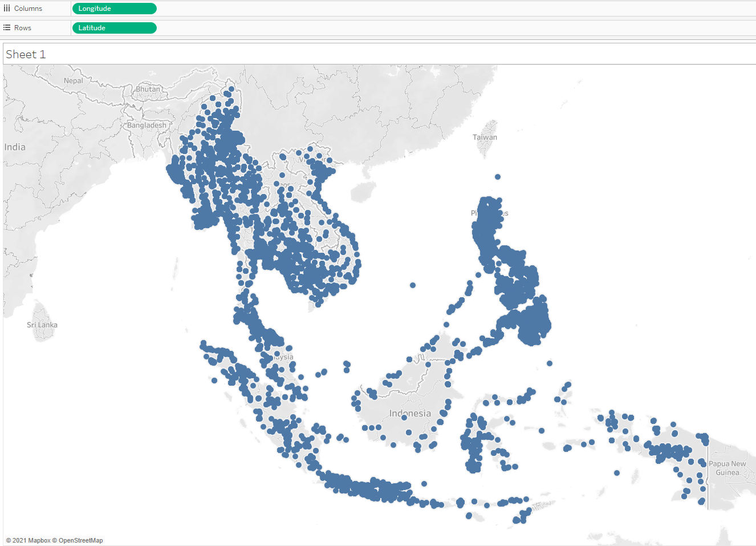Click the Sri Lanka map label
Screen dimensions: 756x546
[x=42, y=325]
